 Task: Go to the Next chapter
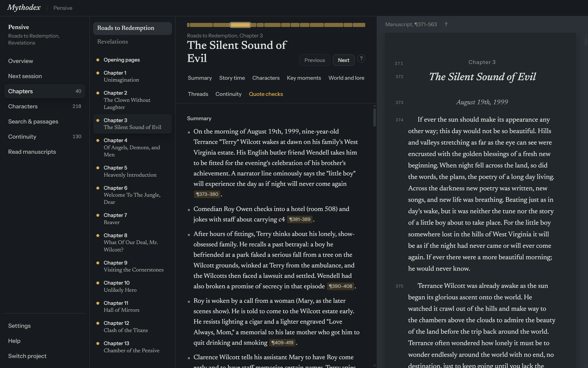click(344, 60)
